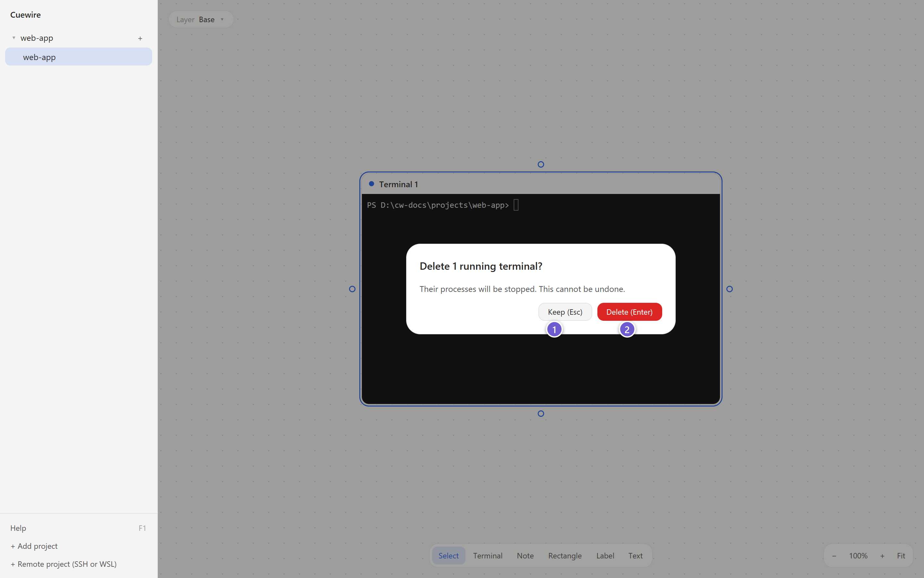Viewport: 924px width, 578px height.
Task: Click the blue status dot beside Terminal 1
Action: click(x=371, y=184)
